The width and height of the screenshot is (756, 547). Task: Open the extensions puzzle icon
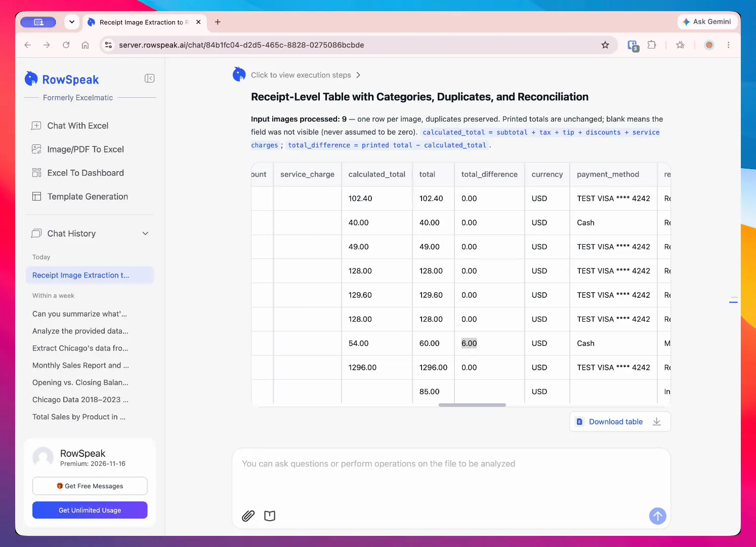point(652,45)
